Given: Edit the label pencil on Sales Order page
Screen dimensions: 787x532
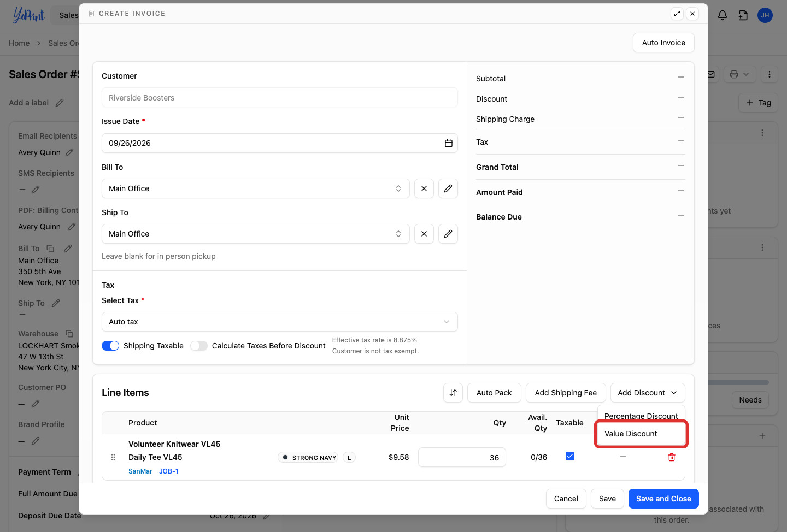Looking at the screenshot, I should 60,103.
